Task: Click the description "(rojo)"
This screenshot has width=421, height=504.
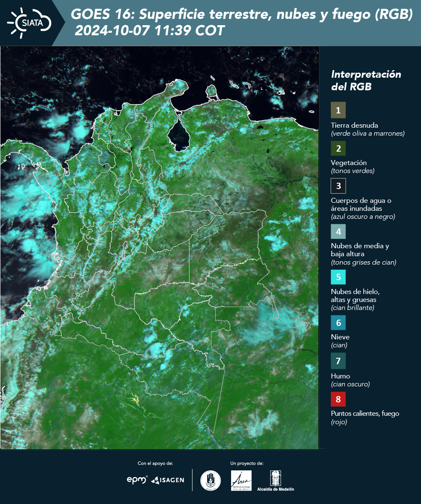Action: coord(339,422)
